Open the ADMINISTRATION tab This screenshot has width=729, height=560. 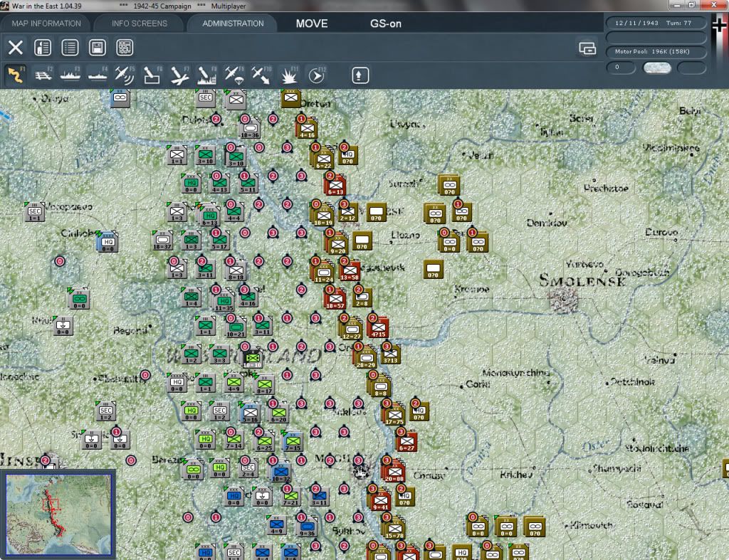(233, 23)
